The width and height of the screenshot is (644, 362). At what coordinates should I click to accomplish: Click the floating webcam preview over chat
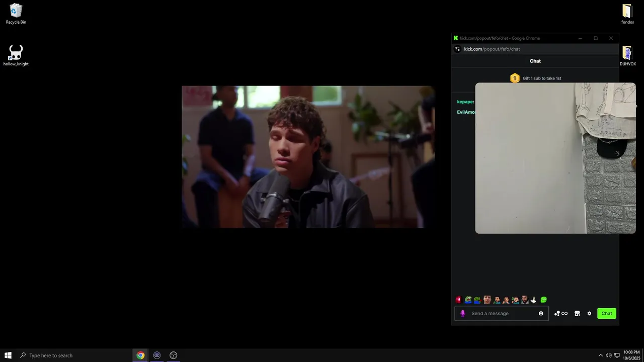pos(555,158)
